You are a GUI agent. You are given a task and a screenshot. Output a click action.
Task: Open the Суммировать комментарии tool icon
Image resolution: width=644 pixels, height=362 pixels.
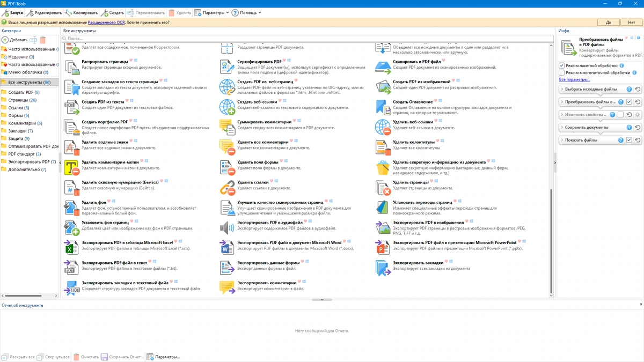click(227, 127)
